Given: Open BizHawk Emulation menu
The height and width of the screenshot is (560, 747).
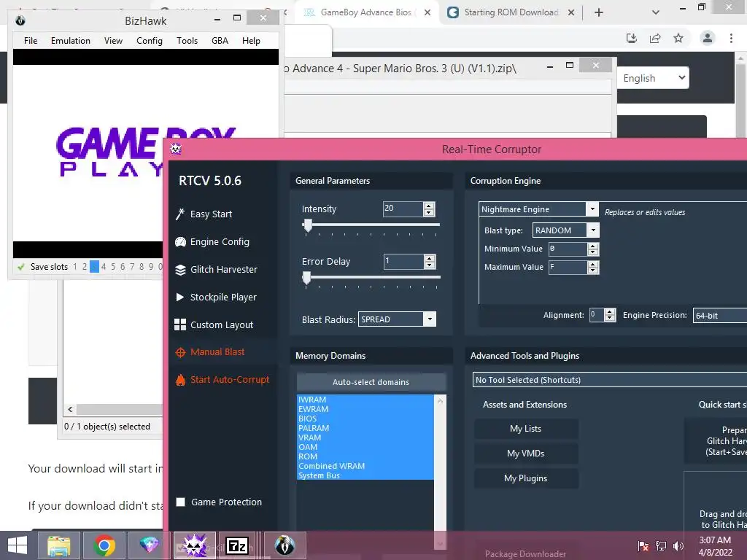Looking at the screenshot, I should click(71, 41).
